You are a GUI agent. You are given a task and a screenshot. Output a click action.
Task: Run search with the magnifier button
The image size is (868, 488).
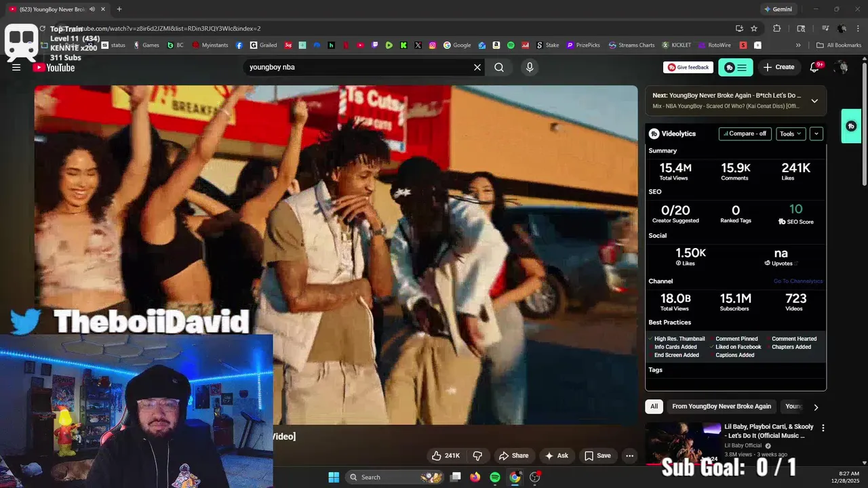[x=499, y=67]
